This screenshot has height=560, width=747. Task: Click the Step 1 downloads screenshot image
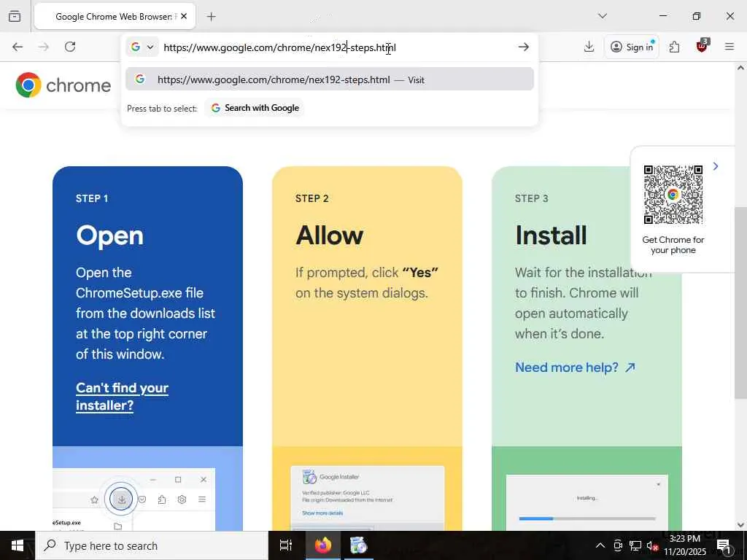(134, 499)
